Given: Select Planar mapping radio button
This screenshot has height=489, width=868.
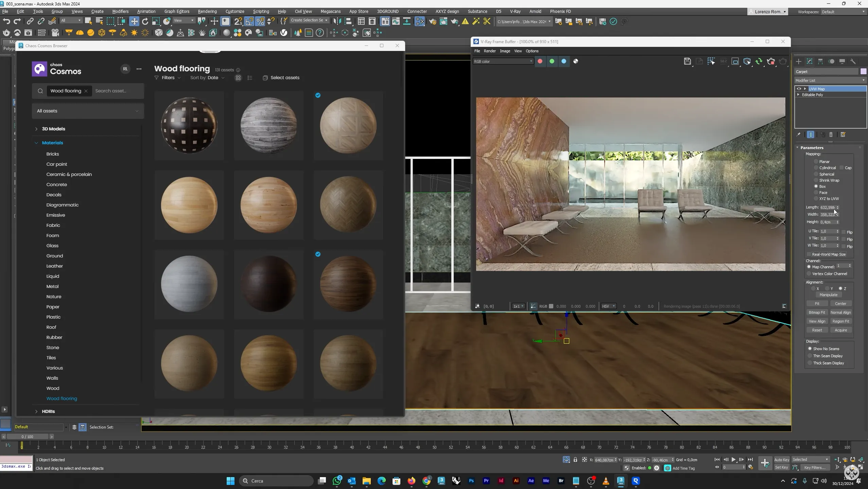Looking at the screenshot, I should (816, 162).
